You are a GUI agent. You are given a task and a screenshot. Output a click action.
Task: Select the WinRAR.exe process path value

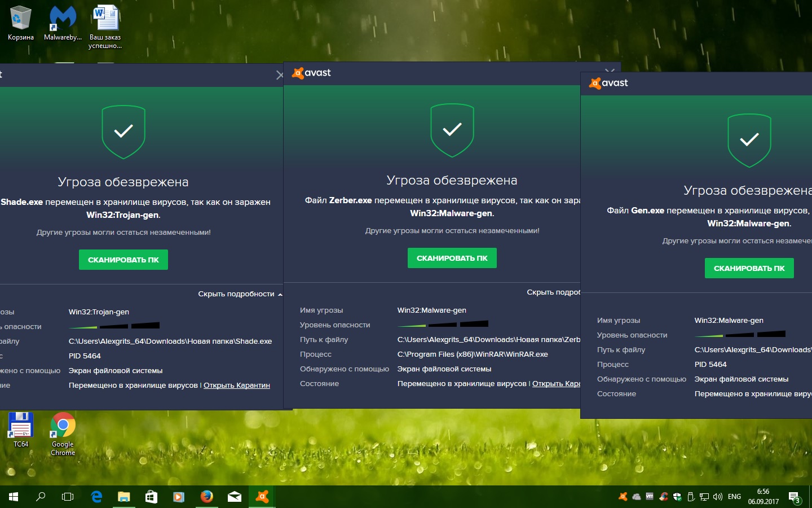pos(473,354)
